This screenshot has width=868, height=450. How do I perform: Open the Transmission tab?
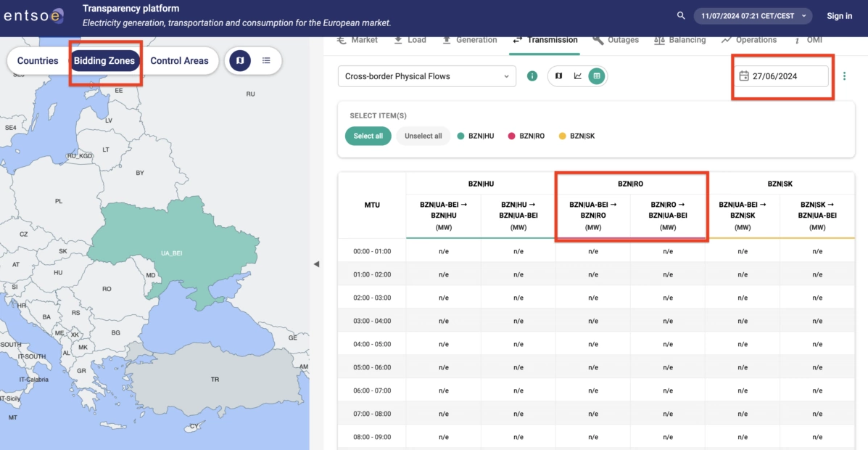pyautogui.click(x=545, y=40)
